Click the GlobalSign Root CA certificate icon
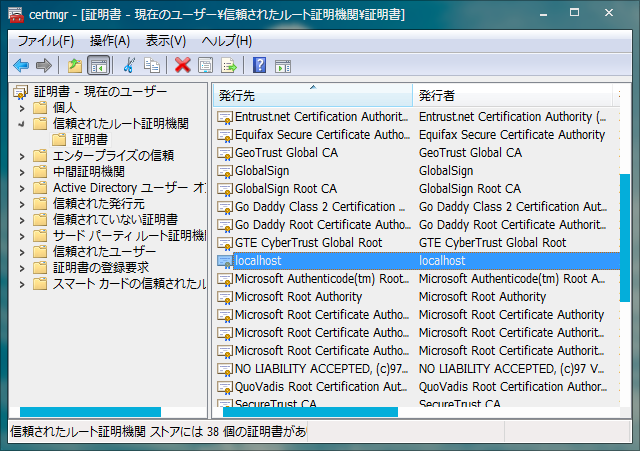 224,189
